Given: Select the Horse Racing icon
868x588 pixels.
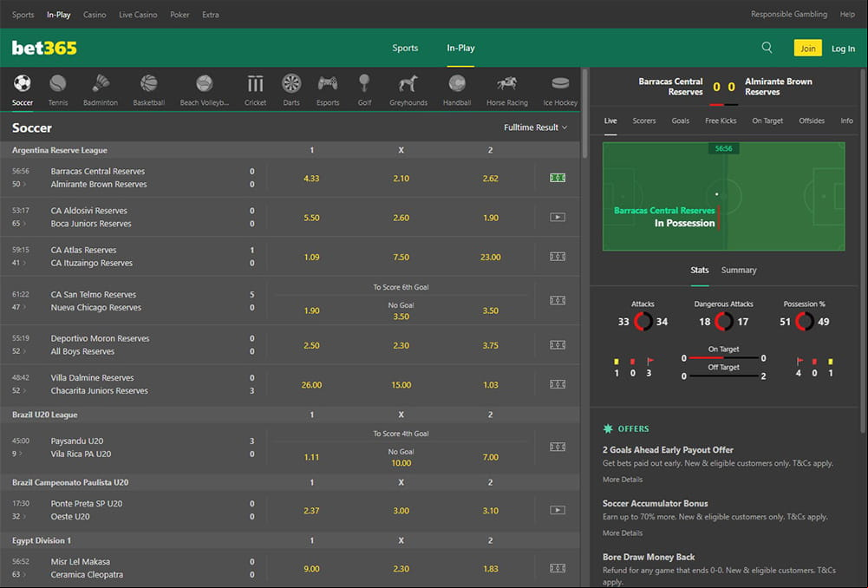Looking at the screenshot, I should (507, 83).
